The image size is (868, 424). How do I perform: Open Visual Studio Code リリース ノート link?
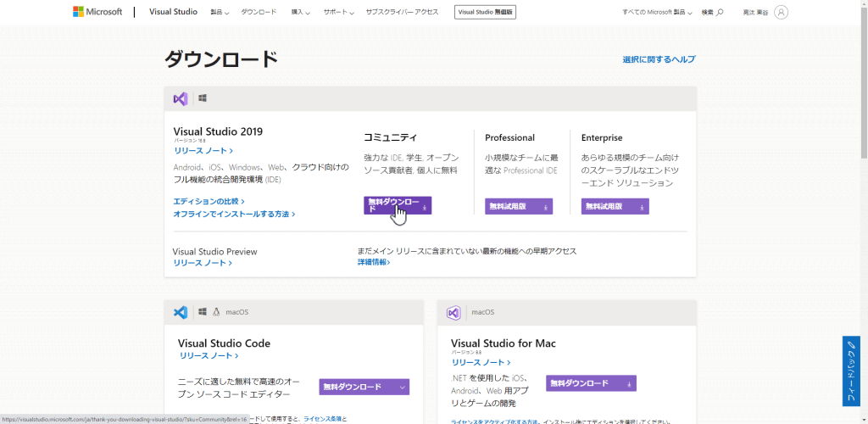pyautogui.click(x=209, y=356)
